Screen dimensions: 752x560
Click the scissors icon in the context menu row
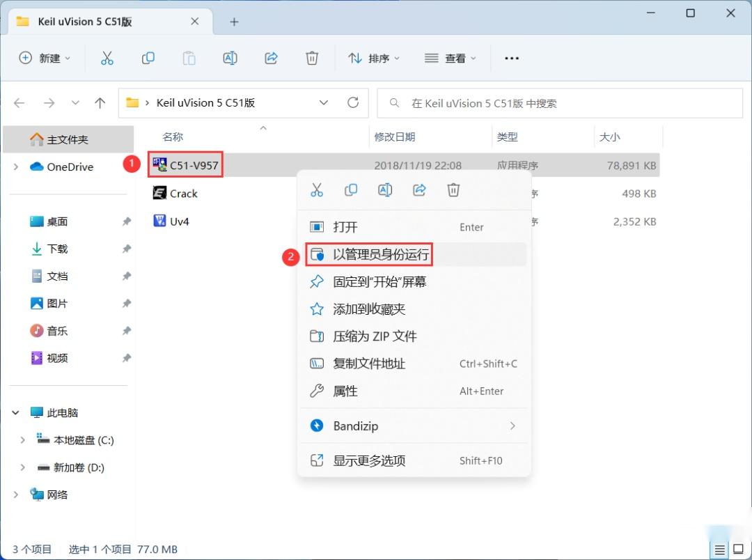(x=317, y=189)
